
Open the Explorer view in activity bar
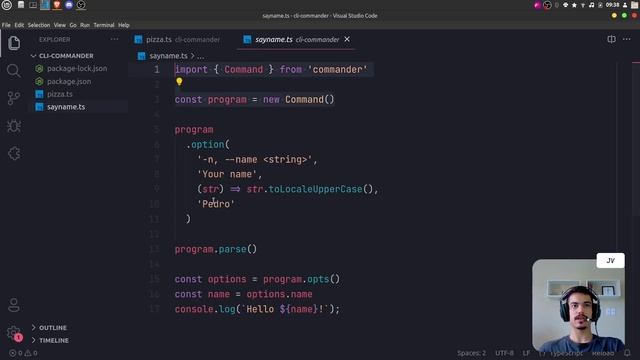point(14,43)
